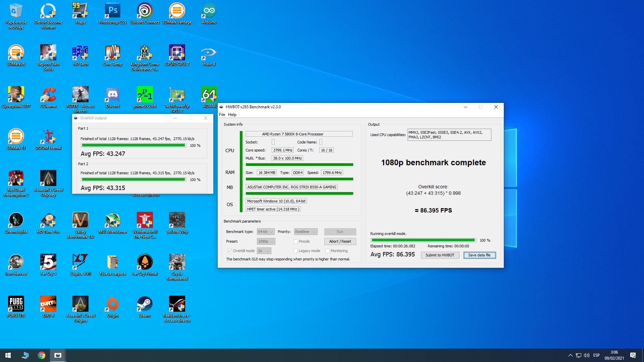Screen dimensions: 644x362
Task: Open the taskbar clock and date
Action: pos(614,355)
